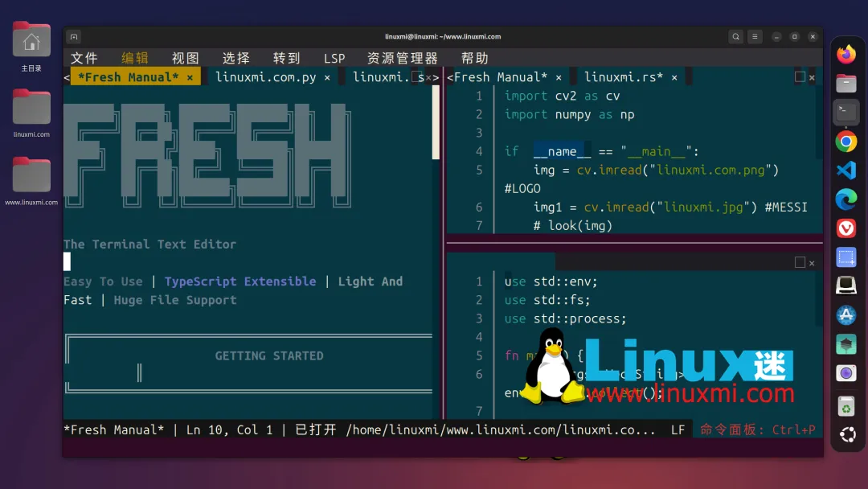The height and width of the screenshot is (489, 868).
Task: Close the linuxmi.com.py tab
Action: [x=327, y=77]
